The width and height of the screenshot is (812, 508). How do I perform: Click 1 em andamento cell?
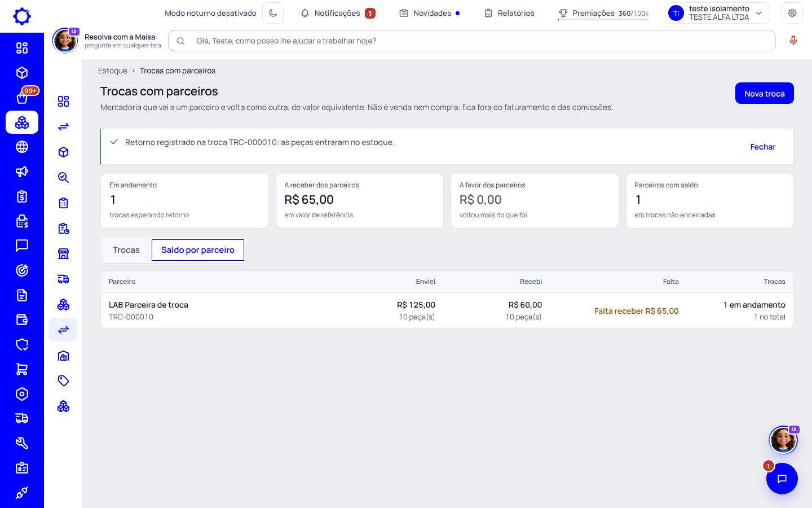click(x=754, y=305)
